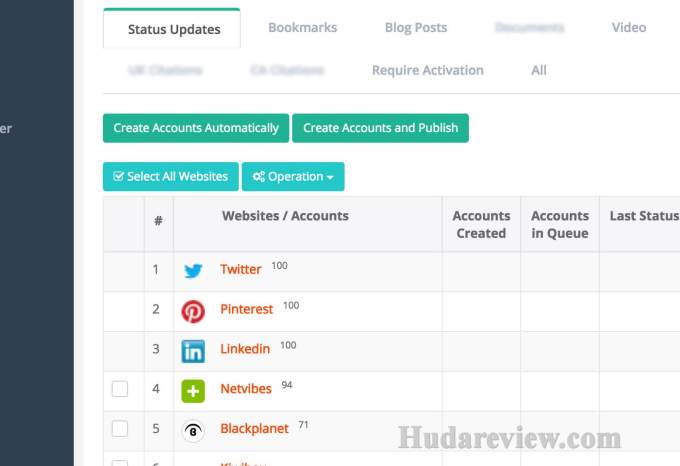Open the Linkedin website link

pos(245,349)
